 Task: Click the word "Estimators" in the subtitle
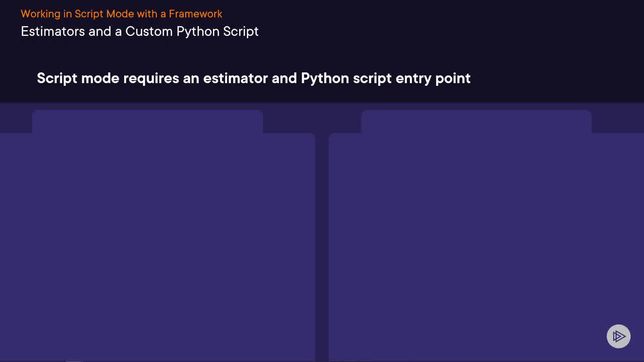tap(53, 32)
